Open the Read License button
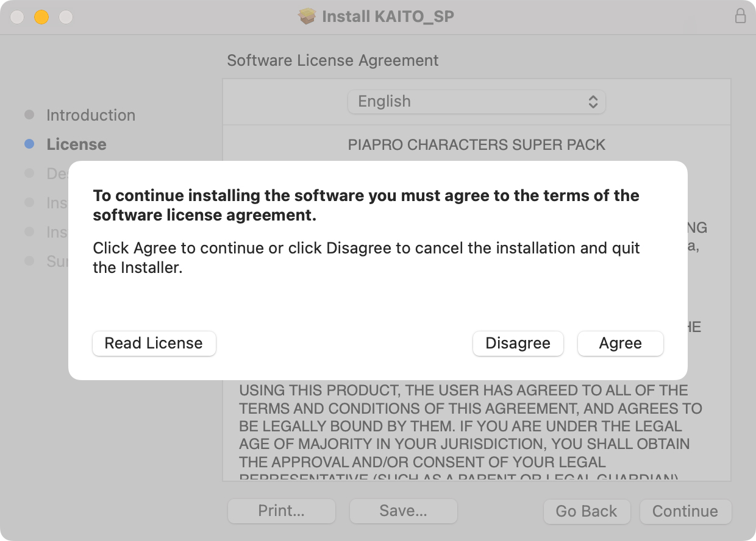756x541 pixels. pos(154,343)
